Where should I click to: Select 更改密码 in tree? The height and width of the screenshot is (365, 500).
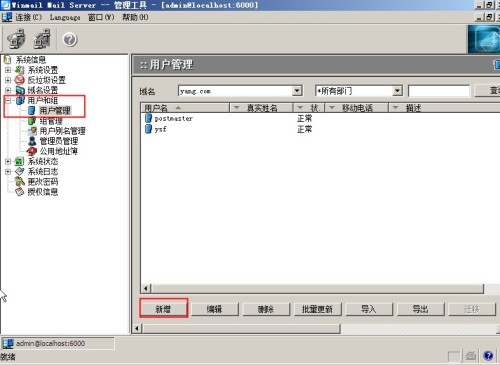pyautogui.click(x=43, y=182)
